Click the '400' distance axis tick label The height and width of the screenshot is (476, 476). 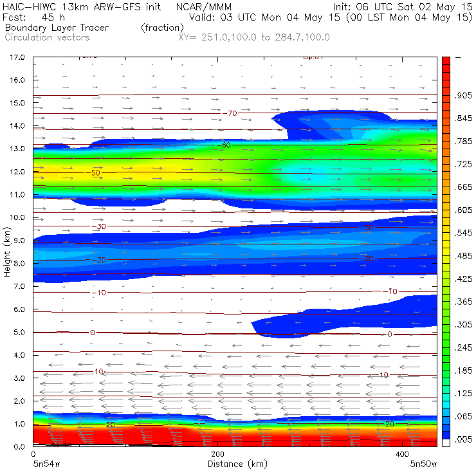point(402,454)
